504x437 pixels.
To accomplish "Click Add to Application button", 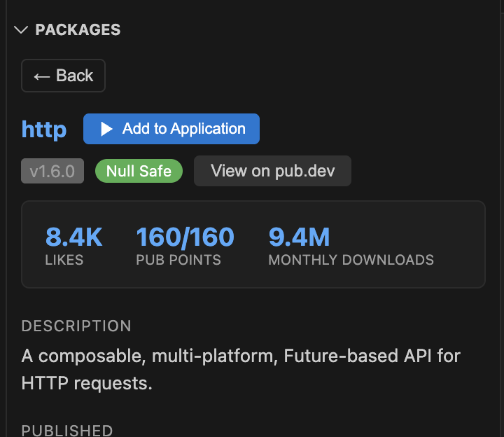I will pos(171,129).
